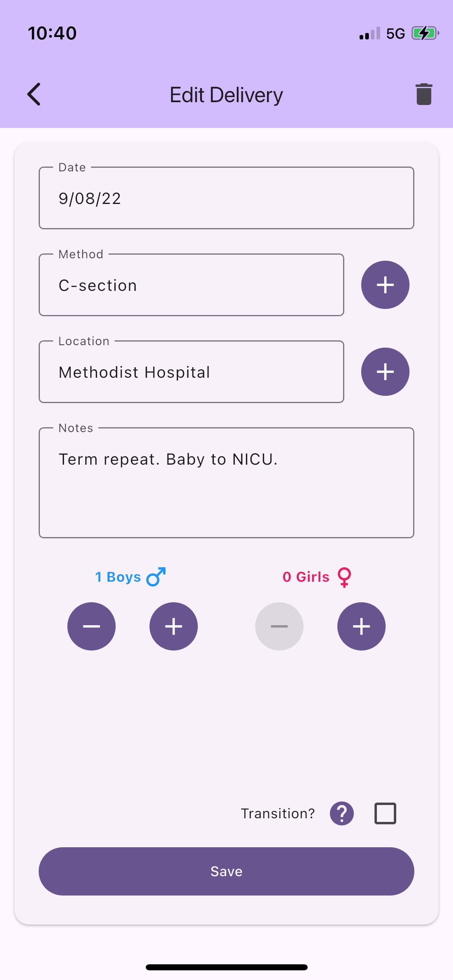Open the Transition help question mark

click(x=341, y=813)
